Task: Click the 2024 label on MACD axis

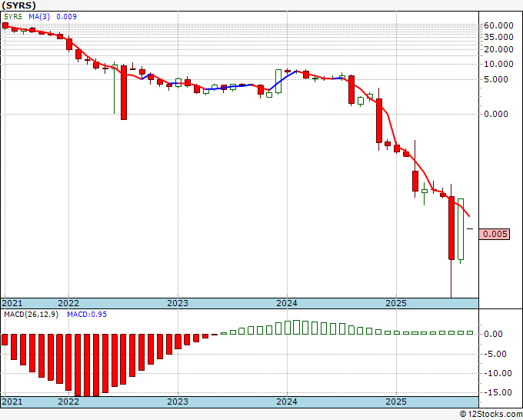Action: pos(287,402)
